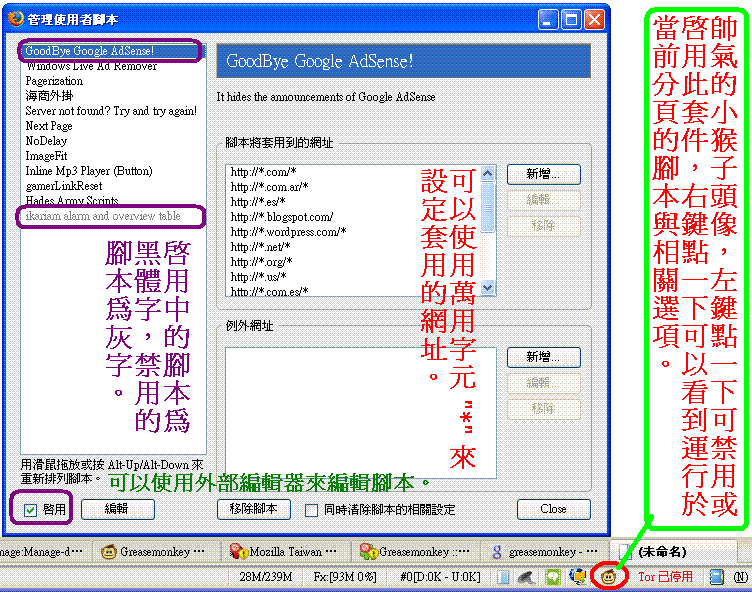Select Server not found? Try and try again! script
752x592 pixels.
click(113, 111)
